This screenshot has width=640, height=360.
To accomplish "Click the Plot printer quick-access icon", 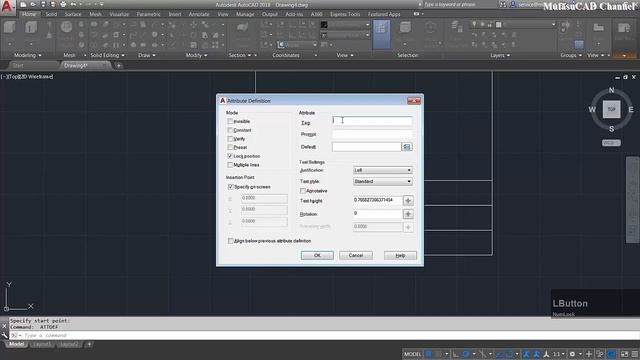I will tap(63, 4).
